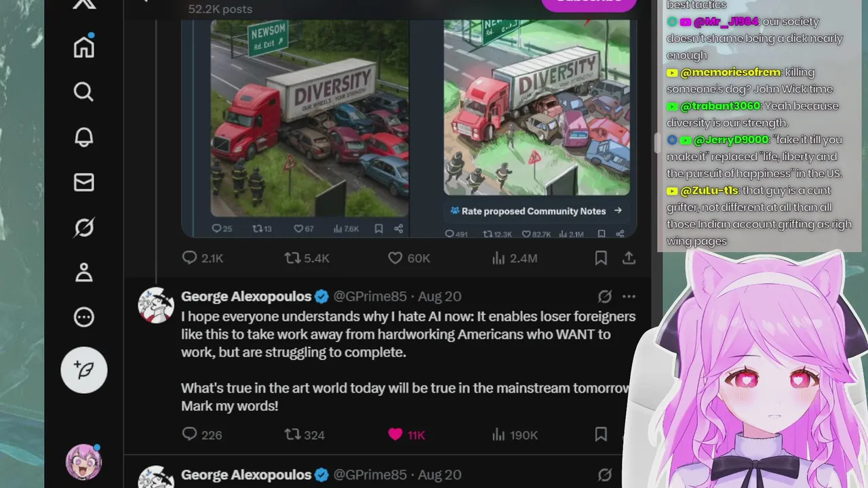Toggle bookmark on the 2.4M views post
868x488 pixels.
coord(601,258)
